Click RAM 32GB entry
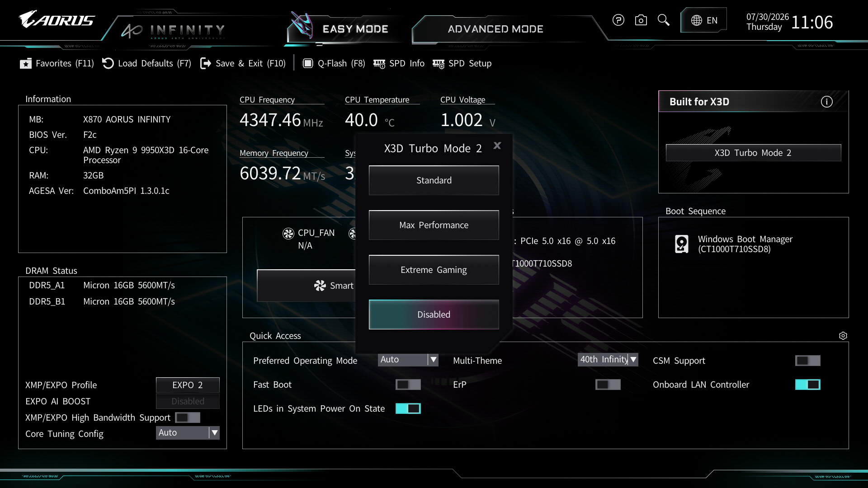Viewport: 868px width, 488px height. click(66, 175)
